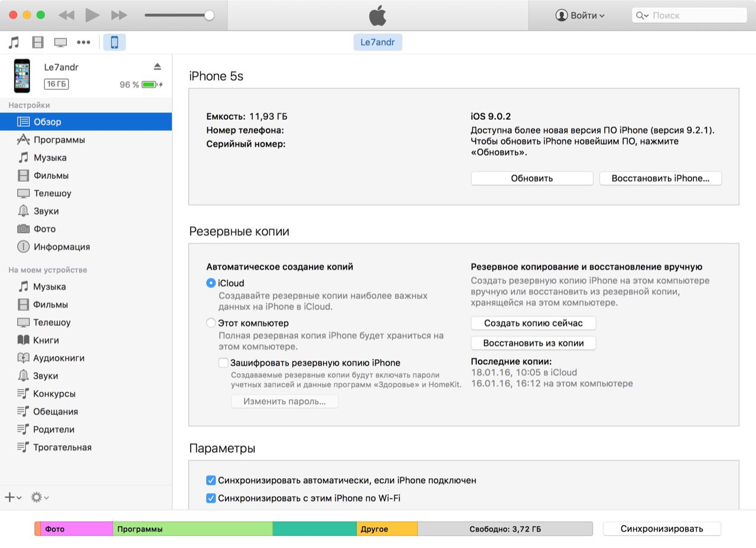Viewport: 756px width, 548px height.
Task: Open the Movies library icon
Action: point(38,43)
